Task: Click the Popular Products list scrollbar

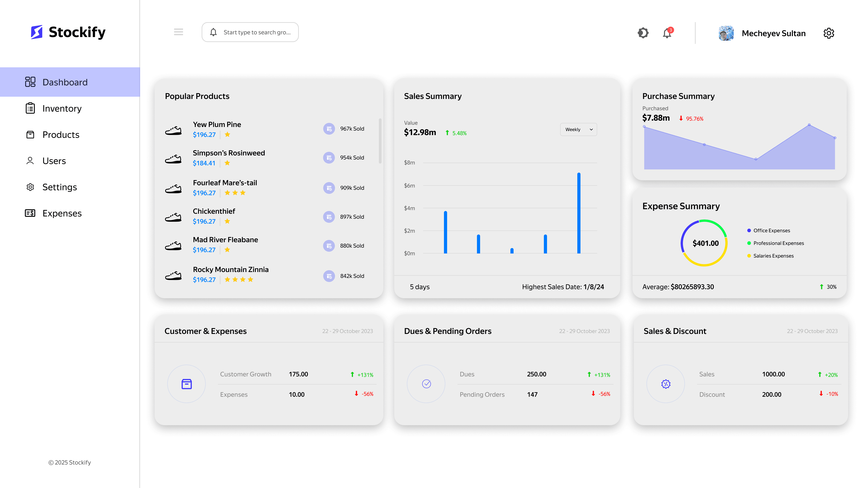Action: click(x=380, y=141)
